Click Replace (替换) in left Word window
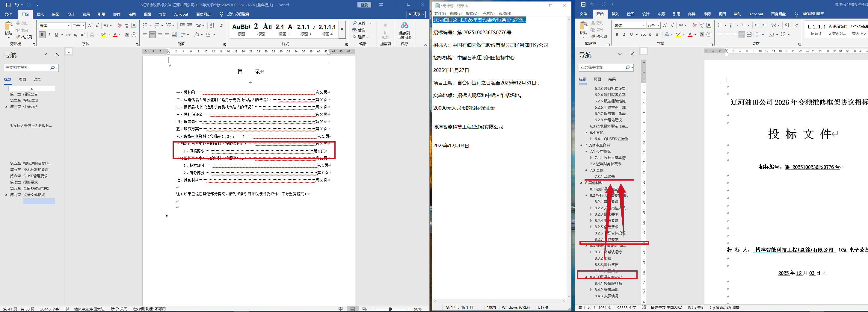This screenshot has height=312, width=868. 359,30
